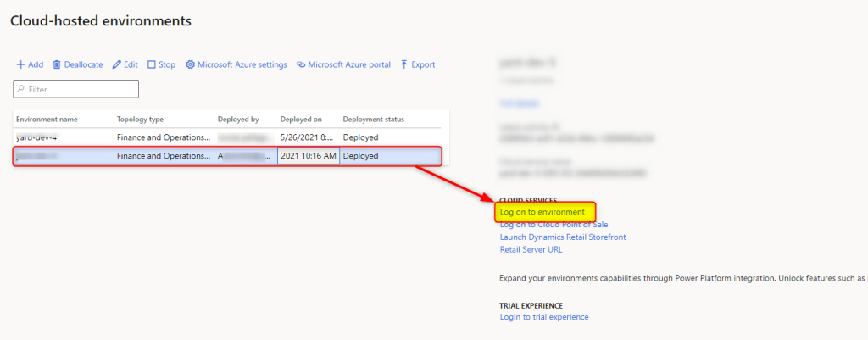
Task: Click Launch Dynamics Retail Storefront link
Action: pos(563,237)
